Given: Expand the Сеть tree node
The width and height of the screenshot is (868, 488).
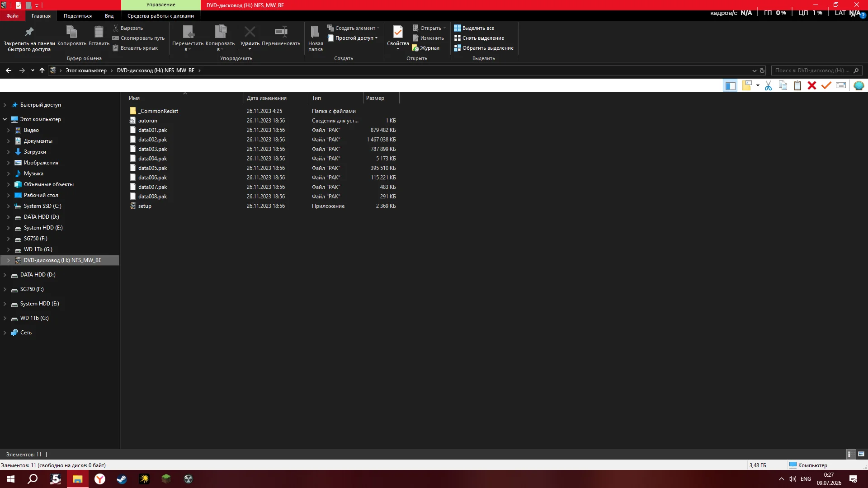Looking at the screenshot, I should pos(5,333).
